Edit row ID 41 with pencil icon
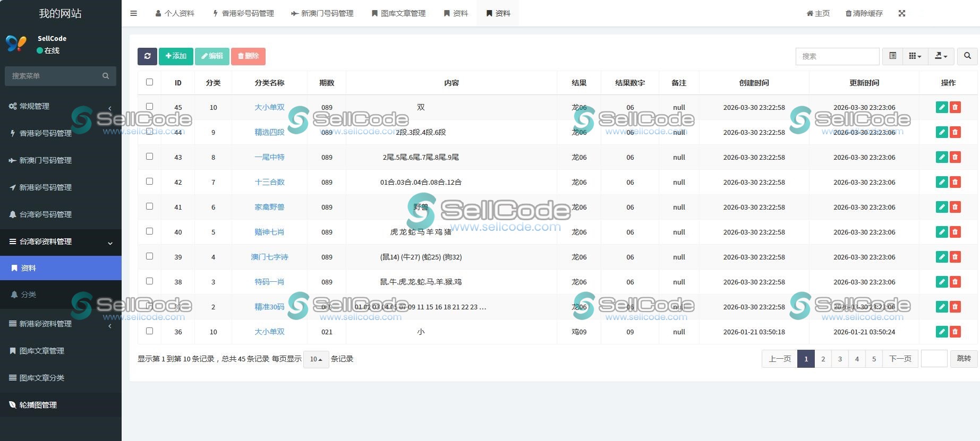The width and height of the screenshot is (980, 441). [942, 207]
